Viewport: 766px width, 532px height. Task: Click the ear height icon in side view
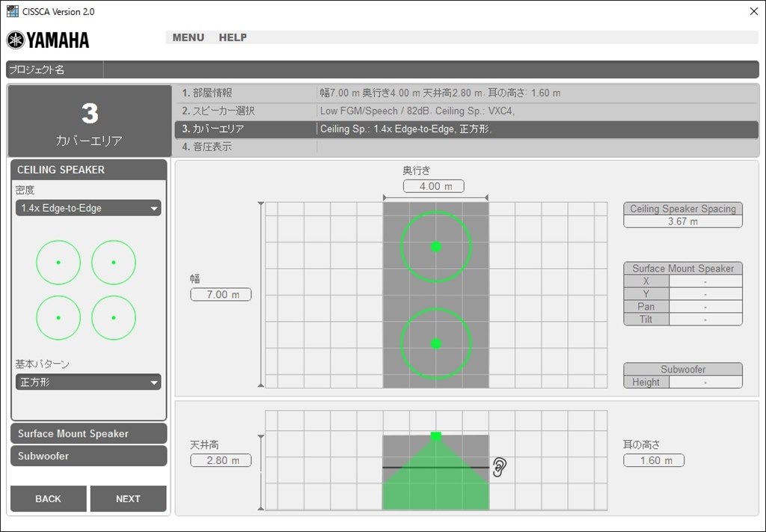[499, 467]
